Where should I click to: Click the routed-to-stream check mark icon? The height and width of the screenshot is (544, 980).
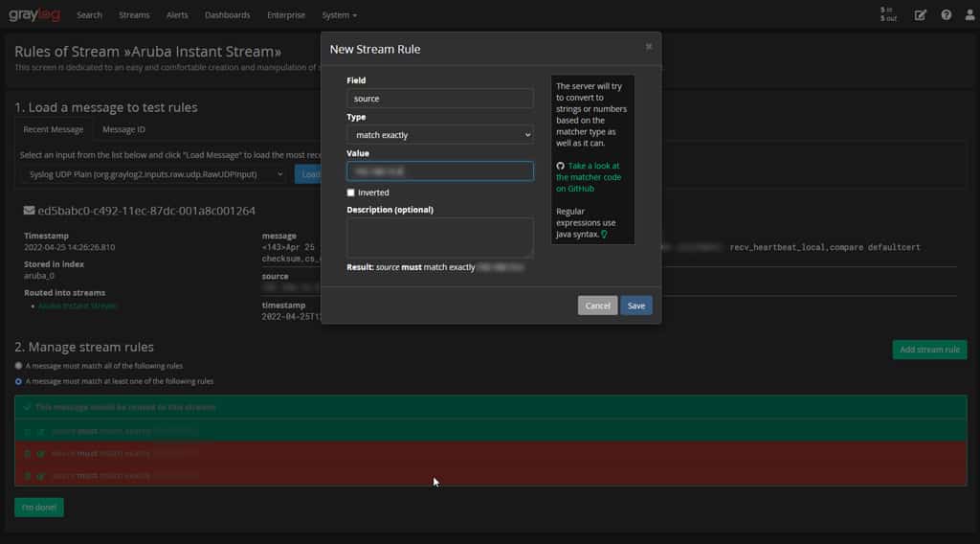pyautogui.click(x=27, y=408)
